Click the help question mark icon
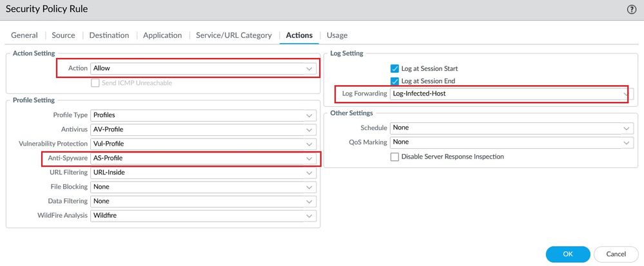Image resolution: width=644 pixels, height=266 pixels. click(x=632, y=9)
